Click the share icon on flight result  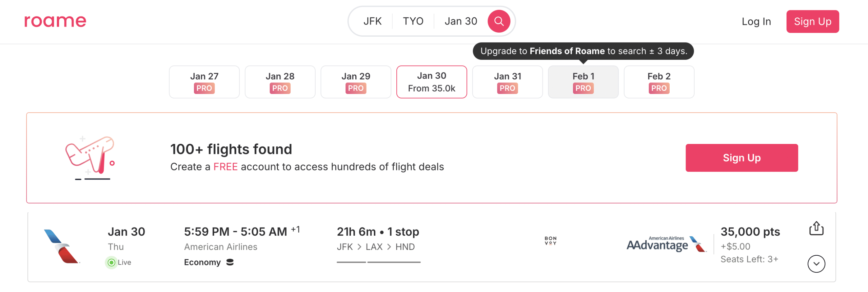(x=816, y=228)
